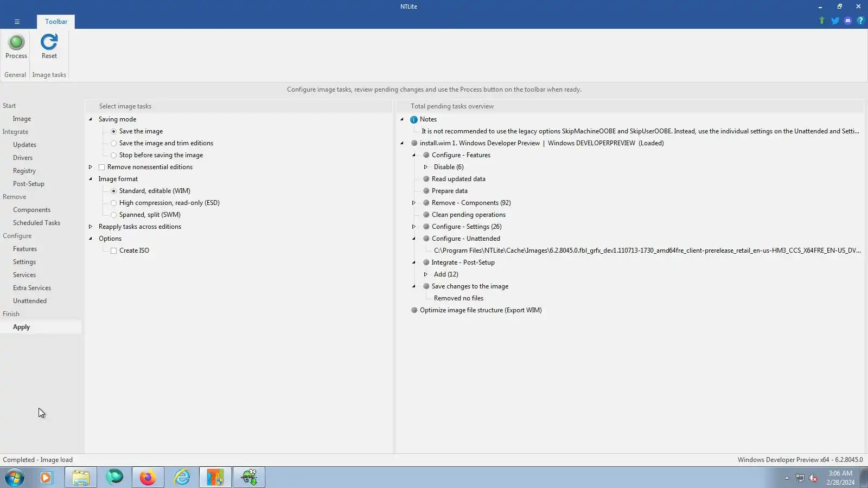This screenshot has width=868, height=488.
Task: Tick the Create ISO checkbox
Action: click(x=113, y=251)
